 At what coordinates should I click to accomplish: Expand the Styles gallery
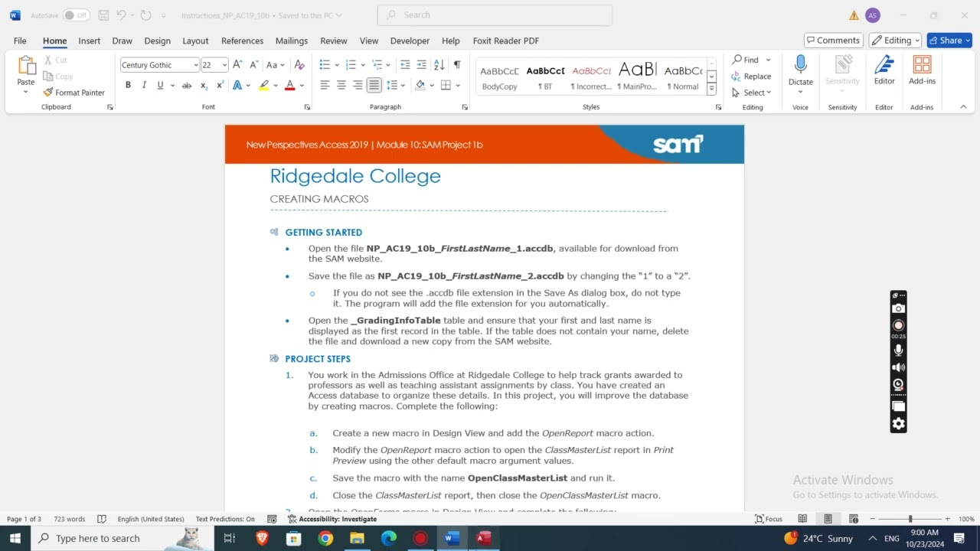(711, 90)
